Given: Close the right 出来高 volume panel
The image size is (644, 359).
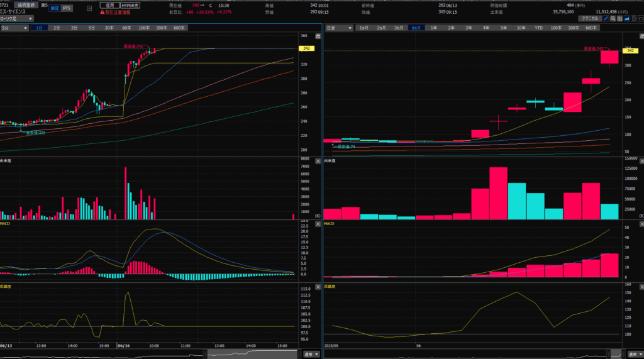Looking at the screenshot, I should tap(641, 161).
